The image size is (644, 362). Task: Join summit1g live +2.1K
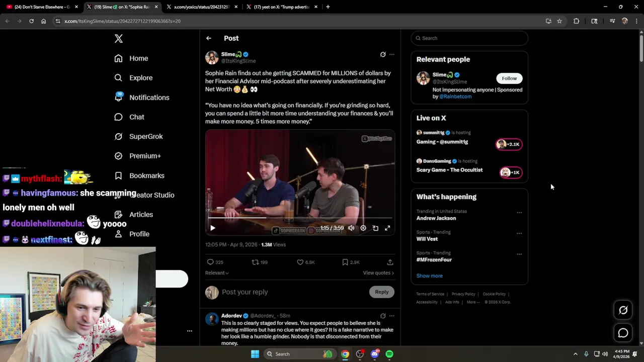[x=509, y=144]
